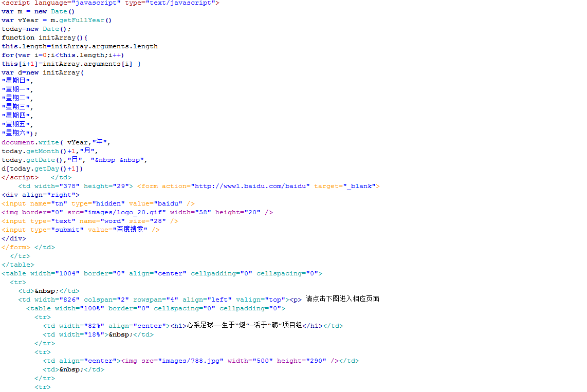Click the submit input with value "百度搜索"

tap(81, 229)
